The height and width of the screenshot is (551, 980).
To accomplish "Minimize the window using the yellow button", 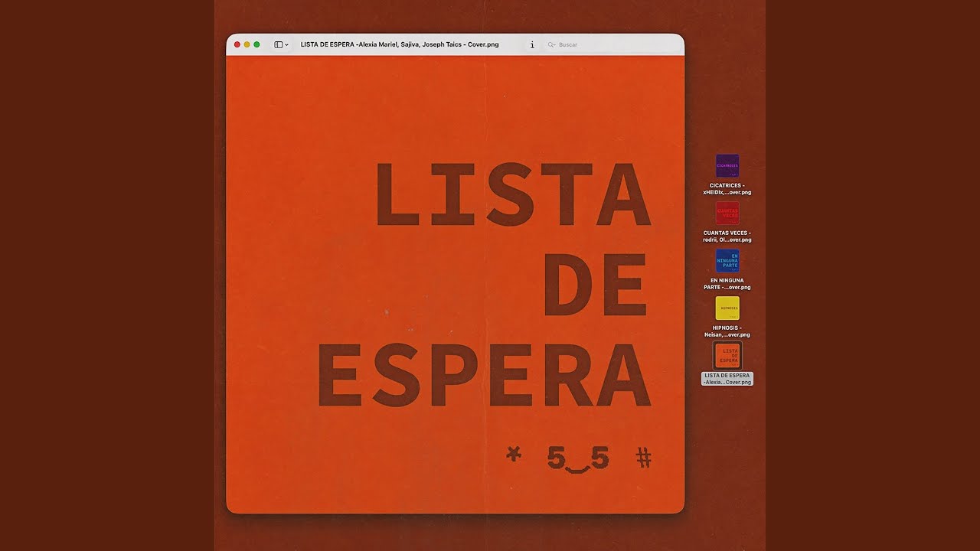I will 247,44.
